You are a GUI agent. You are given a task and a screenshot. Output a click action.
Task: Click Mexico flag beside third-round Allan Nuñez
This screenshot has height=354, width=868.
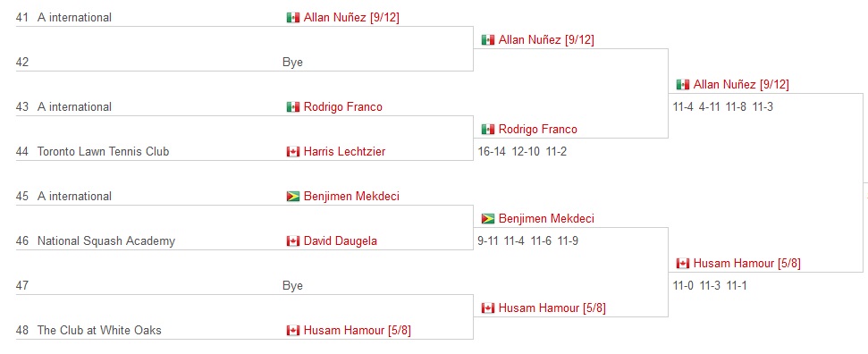(683, 85)
